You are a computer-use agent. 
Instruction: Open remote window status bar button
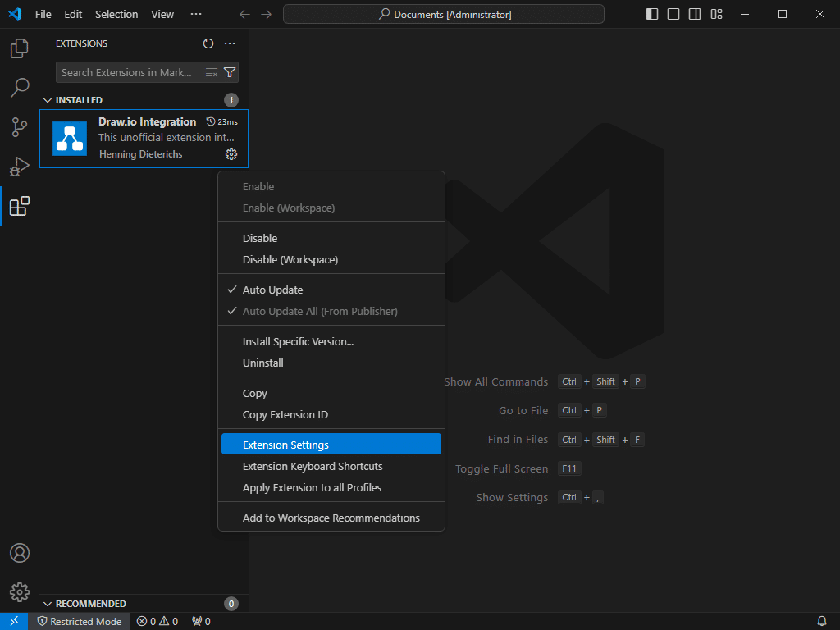pyautogui.click(x=14, y=622)
